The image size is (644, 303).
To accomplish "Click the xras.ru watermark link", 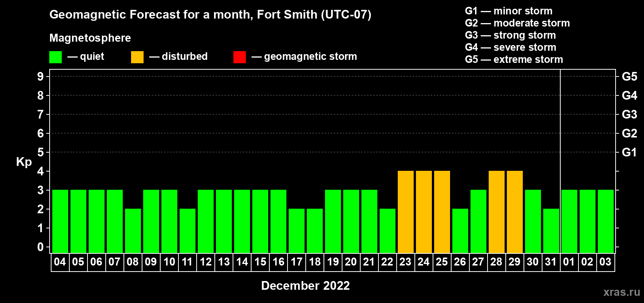I will [621, 292].
